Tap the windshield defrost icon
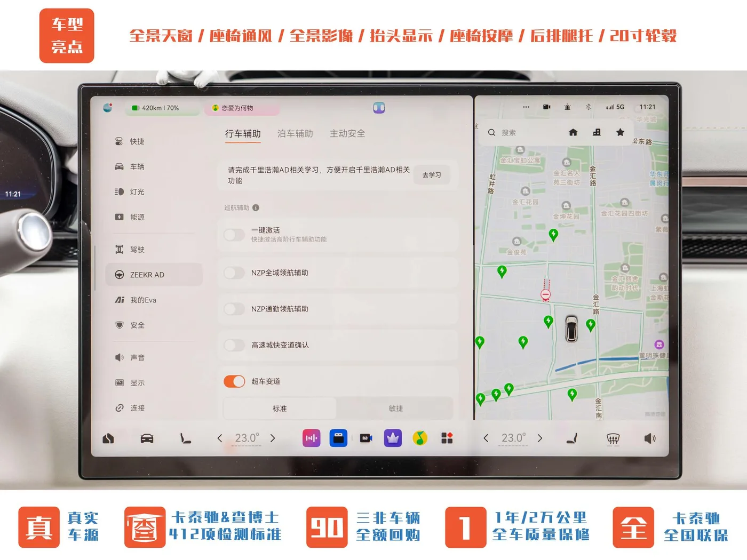The height and width of the screenshot is (560, 747). [x=613, y=438]
